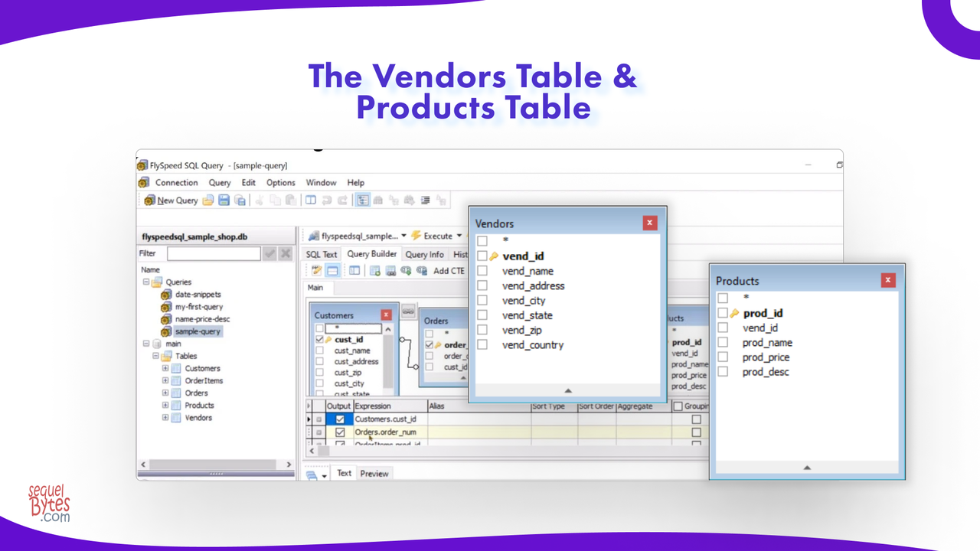Click the stacked windows icon beside Text tab

(312, 474)
